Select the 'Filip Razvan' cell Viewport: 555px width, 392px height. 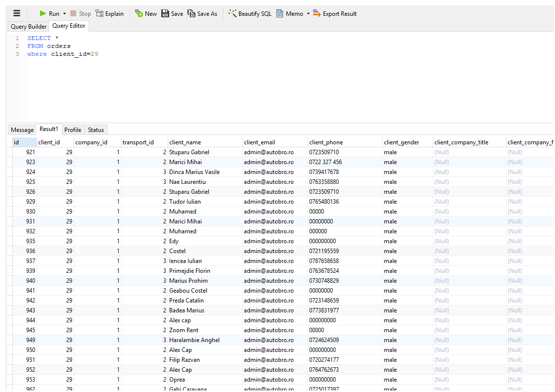pos(205,360)
